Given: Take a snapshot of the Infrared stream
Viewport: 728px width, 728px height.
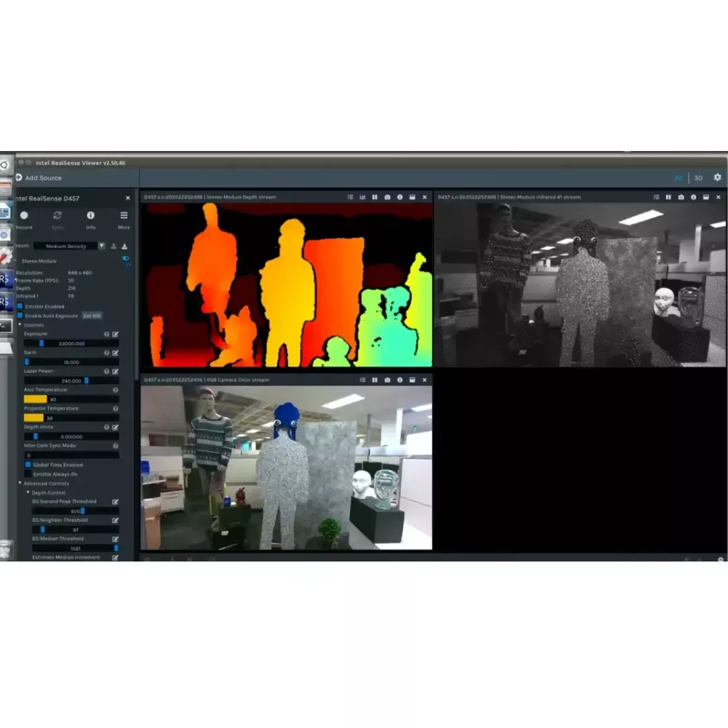Looking at the screenshot, I should [x=681, y=198].
